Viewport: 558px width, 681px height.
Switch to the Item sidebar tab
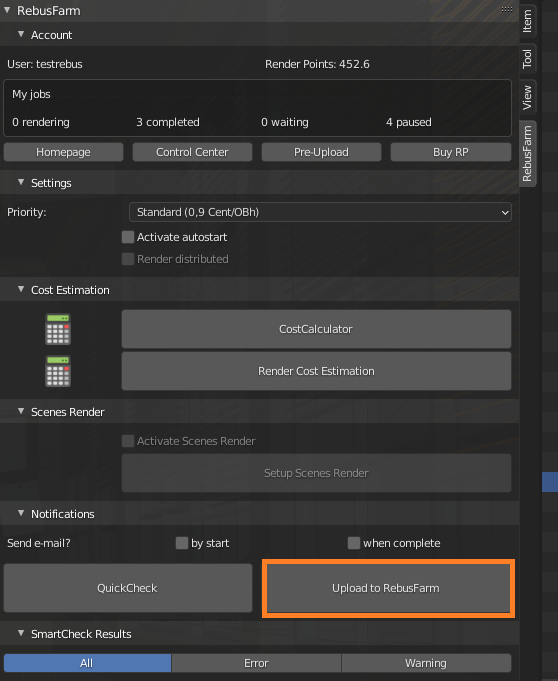coord(527,21)
